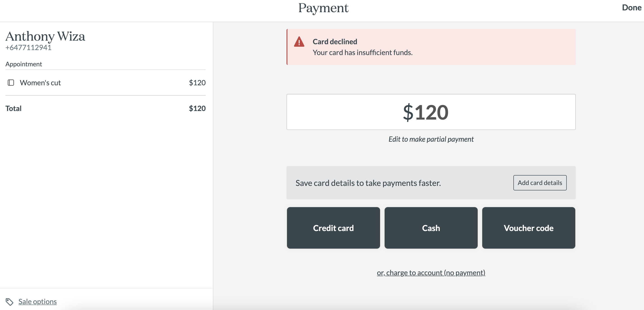
Task: Select Cash payment option
Action: (x=431, y=228)
